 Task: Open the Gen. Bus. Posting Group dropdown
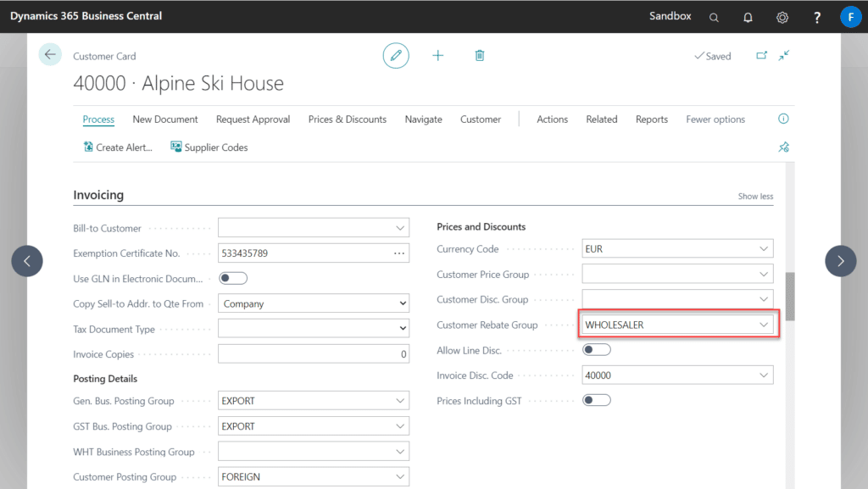(x=398, y=400)
